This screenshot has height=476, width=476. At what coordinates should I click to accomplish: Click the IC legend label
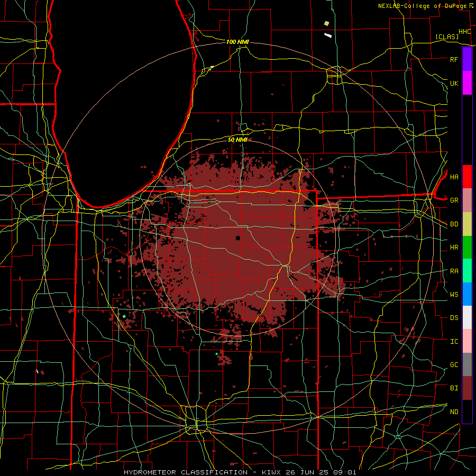point(454,342)
